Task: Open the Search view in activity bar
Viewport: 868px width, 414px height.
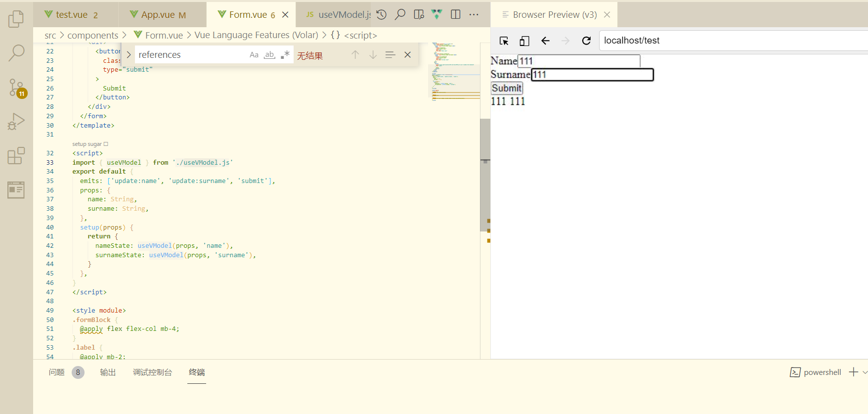Action: (16, 53)
